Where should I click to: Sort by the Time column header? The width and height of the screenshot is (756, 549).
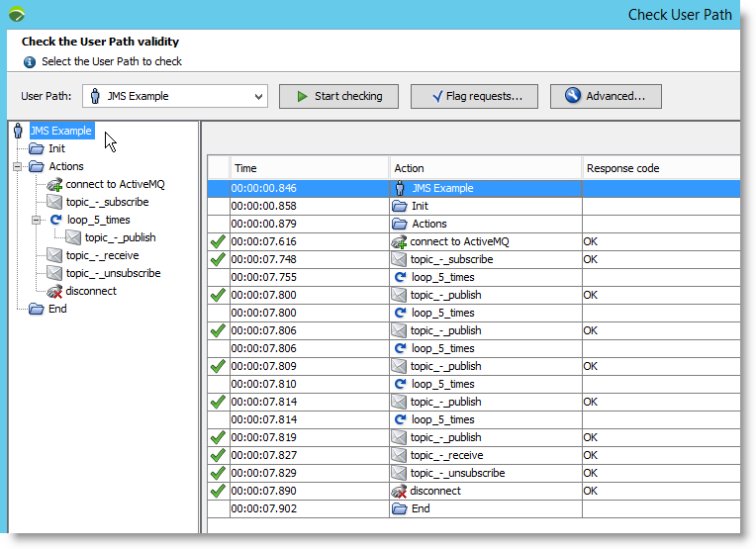click(x=309, y=168)
